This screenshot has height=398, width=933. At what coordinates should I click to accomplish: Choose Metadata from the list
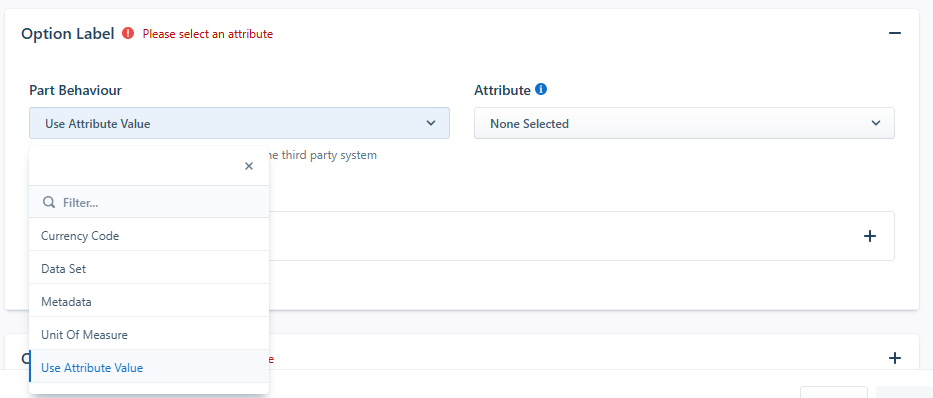(149, 302)
